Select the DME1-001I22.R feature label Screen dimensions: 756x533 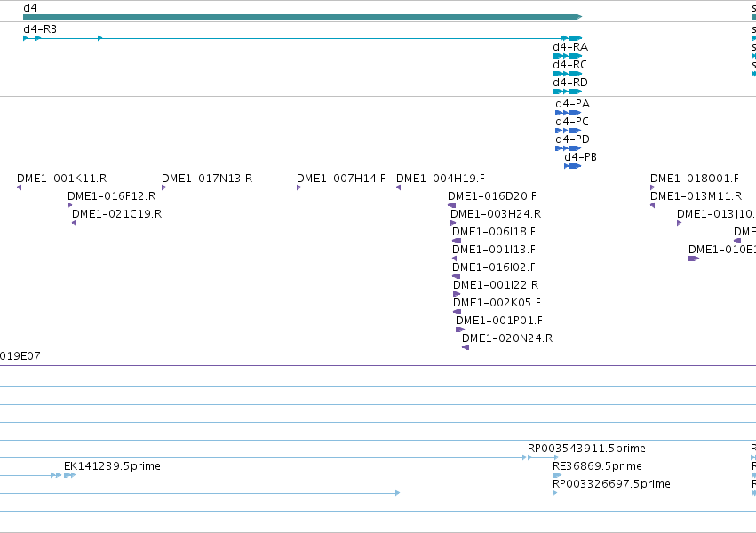point(496,285)
